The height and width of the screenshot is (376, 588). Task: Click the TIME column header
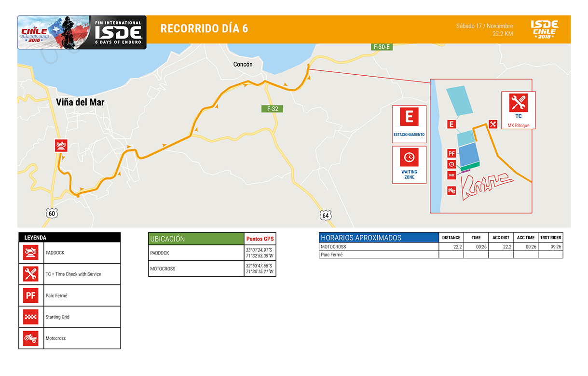[x=476, y=237]
